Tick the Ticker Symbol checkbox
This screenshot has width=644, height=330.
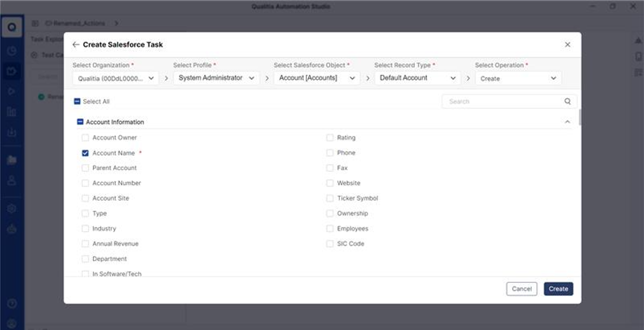330,198
